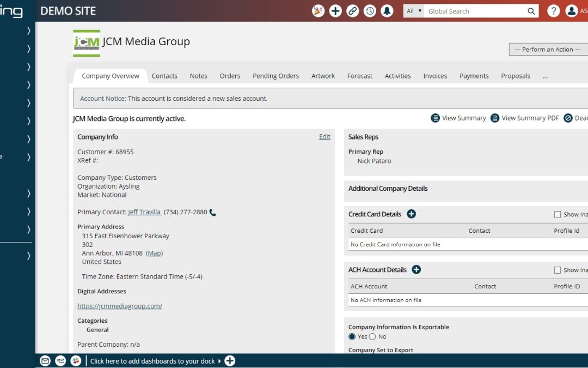
Task: Click the Deactivate circle-slash icon
Action: click(568, 118)
